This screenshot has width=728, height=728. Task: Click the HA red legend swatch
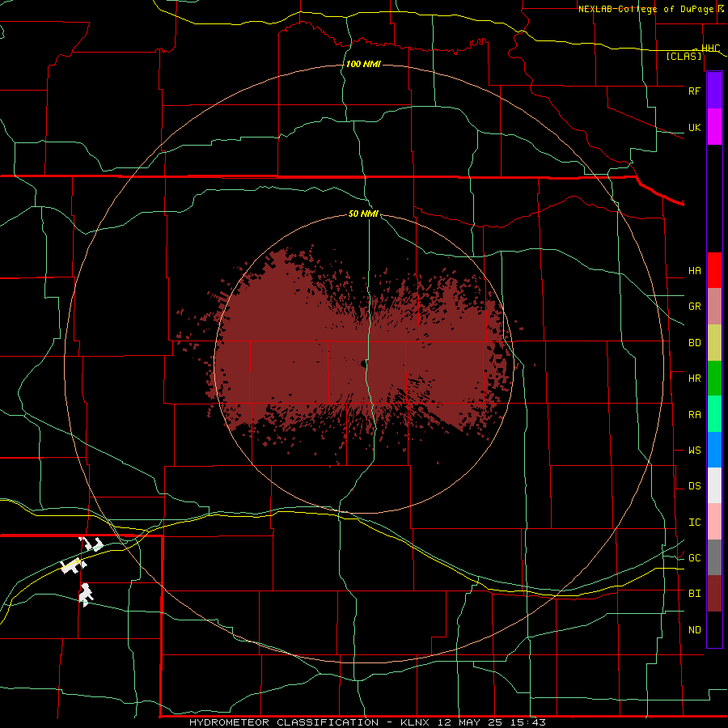pyautogui.click(x=714, y=270)
